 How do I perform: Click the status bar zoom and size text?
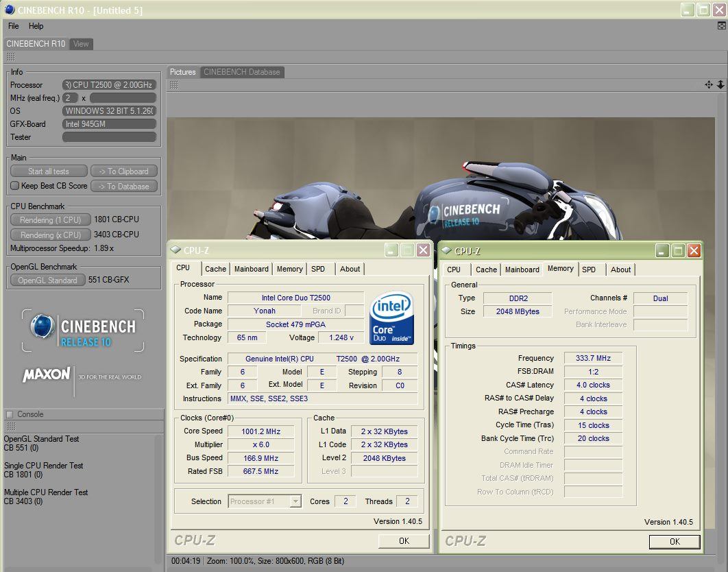click(x=276, y=561)
